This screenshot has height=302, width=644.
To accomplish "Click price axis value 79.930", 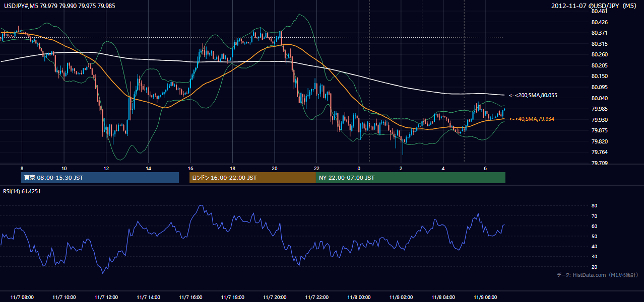I will pyautogui.click(x=601, y=120).
